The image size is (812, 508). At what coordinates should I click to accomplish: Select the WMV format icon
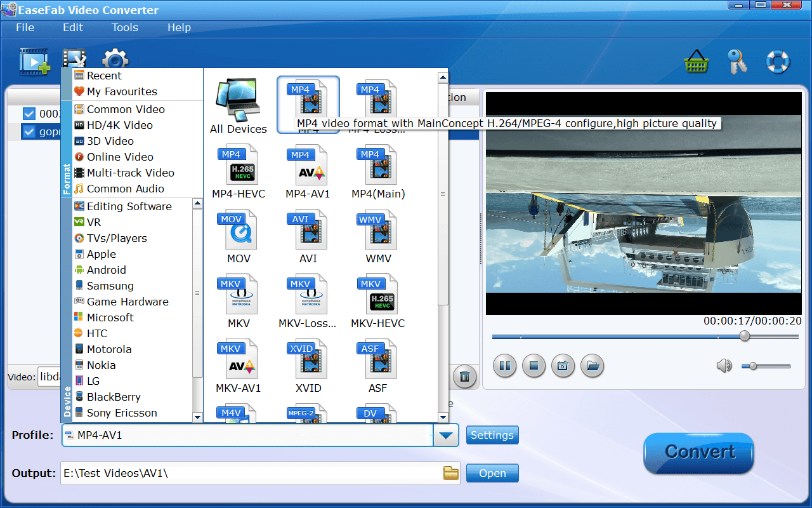click(x=378, y=237)
